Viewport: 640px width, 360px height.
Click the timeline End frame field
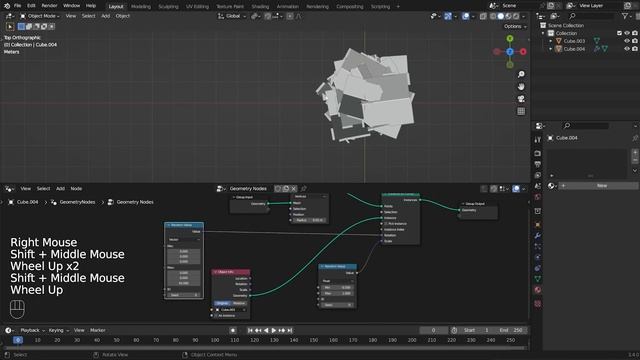[510, 330]
